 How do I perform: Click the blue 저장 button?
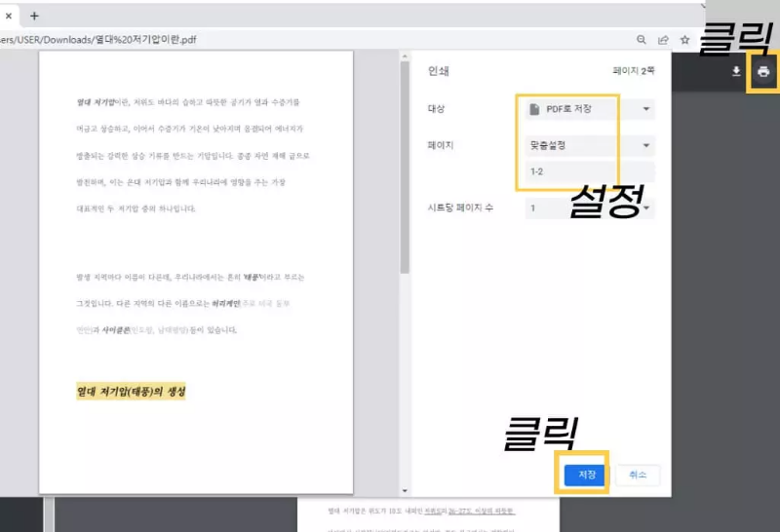point(584,475)
